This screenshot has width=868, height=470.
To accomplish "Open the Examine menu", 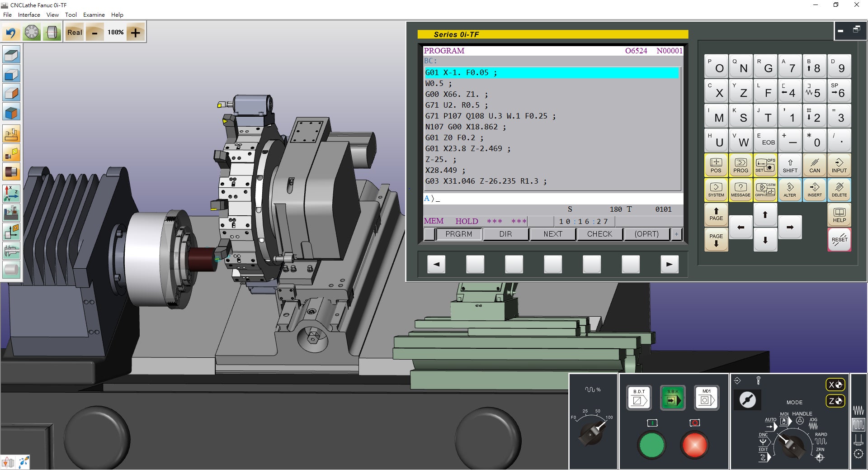I will coord(94,14).
